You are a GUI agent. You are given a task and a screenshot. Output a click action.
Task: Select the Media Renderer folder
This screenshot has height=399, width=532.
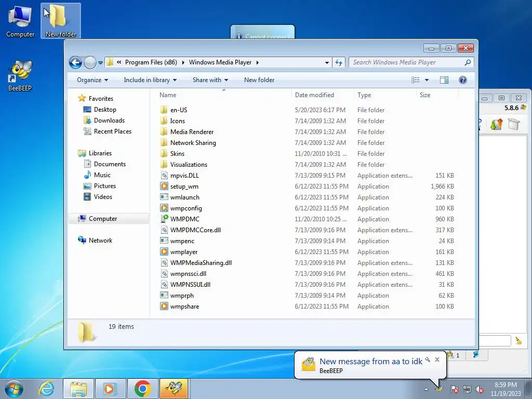tap(192, 132)
